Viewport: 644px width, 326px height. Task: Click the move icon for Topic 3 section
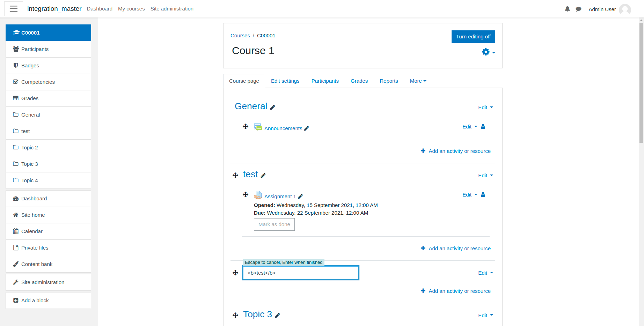(235, 315)
